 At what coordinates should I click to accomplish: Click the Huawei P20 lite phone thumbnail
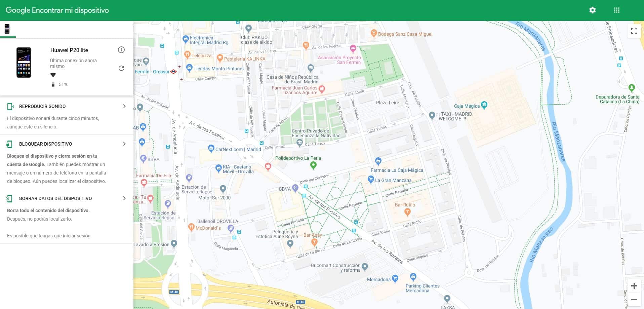[x=24, y=63]
